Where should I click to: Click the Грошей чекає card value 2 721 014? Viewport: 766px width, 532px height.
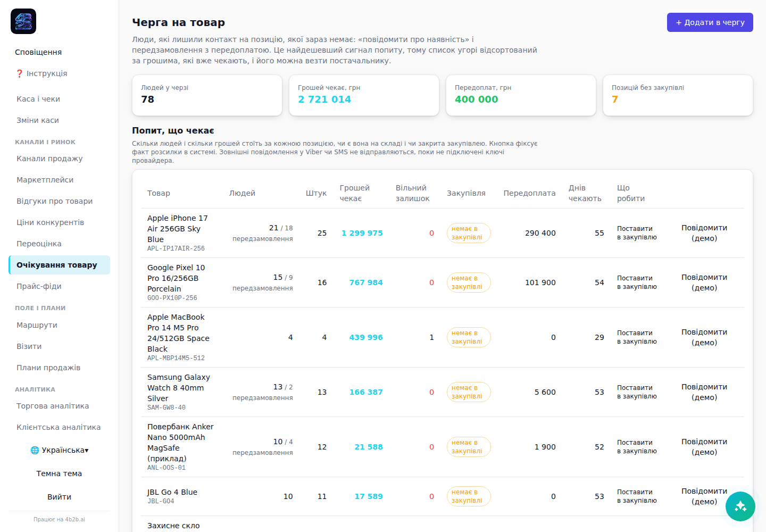(x=324, y=99)
